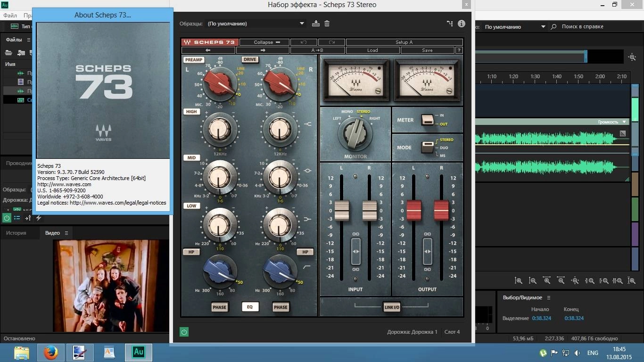The image size is (644, 362).
Task: Switch to the Проводник tab
Action: point(18,163)
